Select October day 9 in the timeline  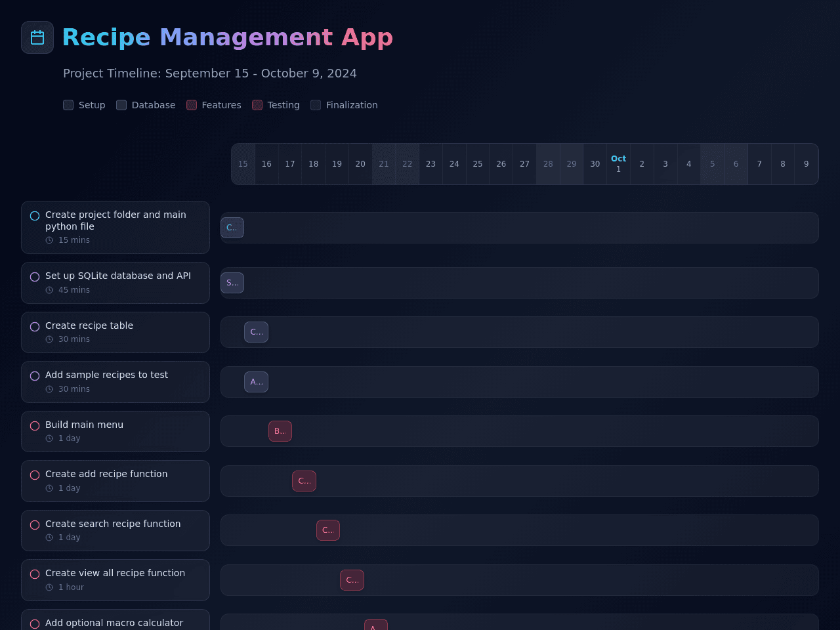807,164
